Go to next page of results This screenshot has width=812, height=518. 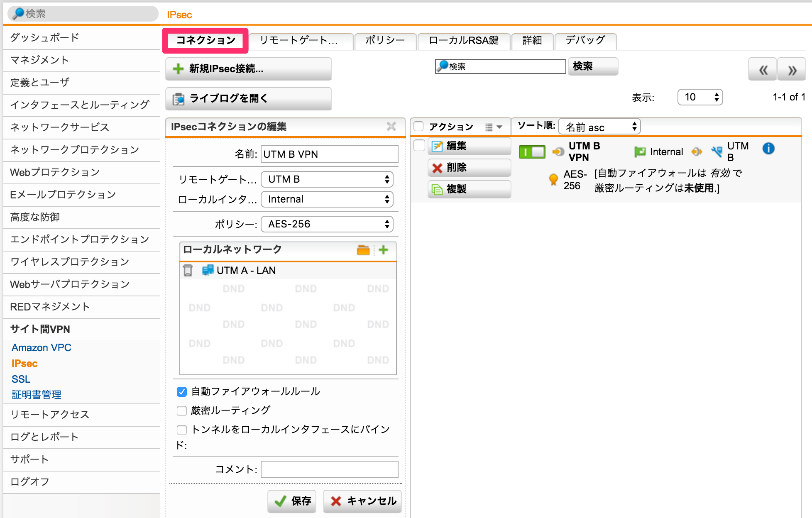pyautogui.click(x=792, y=70)
